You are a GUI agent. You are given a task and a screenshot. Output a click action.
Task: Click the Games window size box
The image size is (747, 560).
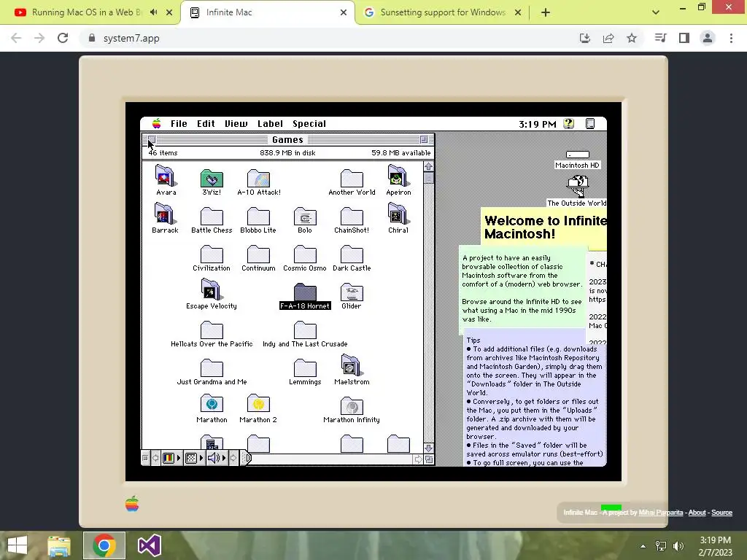coord(429,459)
